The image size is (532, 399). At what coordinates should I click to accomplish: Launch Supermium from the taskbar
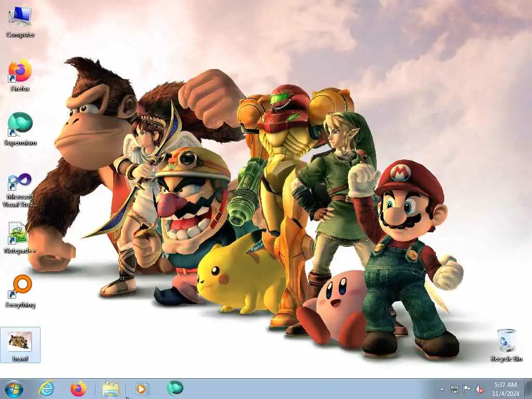point(175,388)
